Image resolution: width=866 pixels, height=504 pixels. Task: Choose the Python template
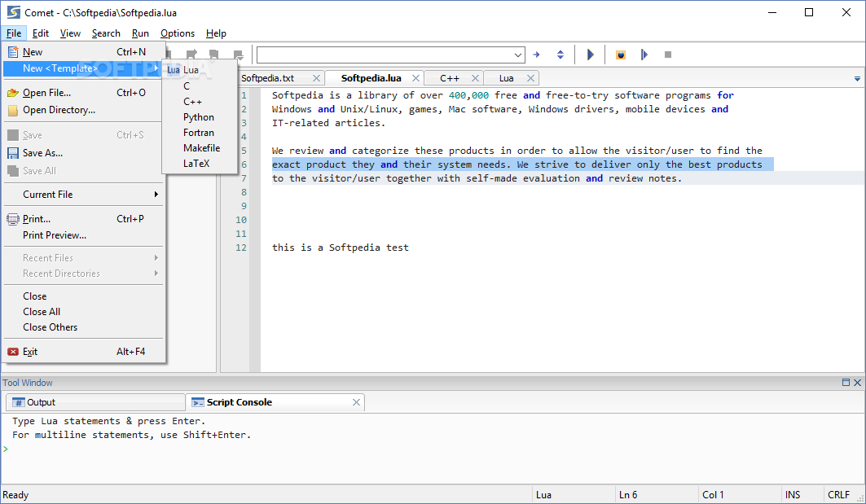pos(200,117)
